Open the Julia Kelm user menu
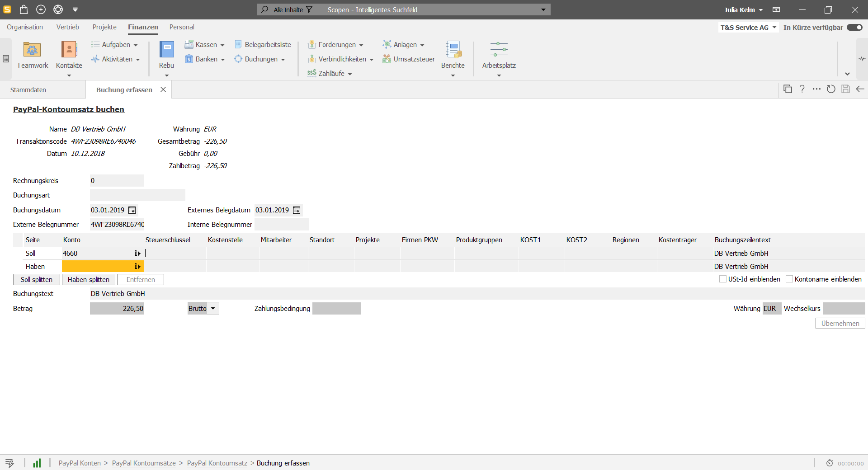The image size is (868, 470). click(743, 9)
